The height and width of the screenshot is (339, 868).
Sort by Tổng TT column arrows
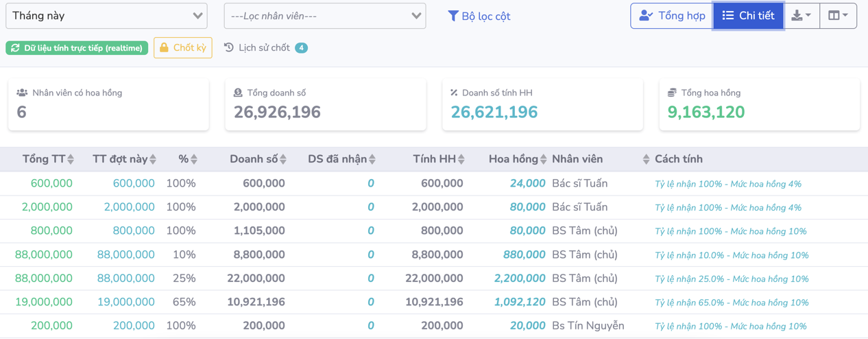[71, 159]
